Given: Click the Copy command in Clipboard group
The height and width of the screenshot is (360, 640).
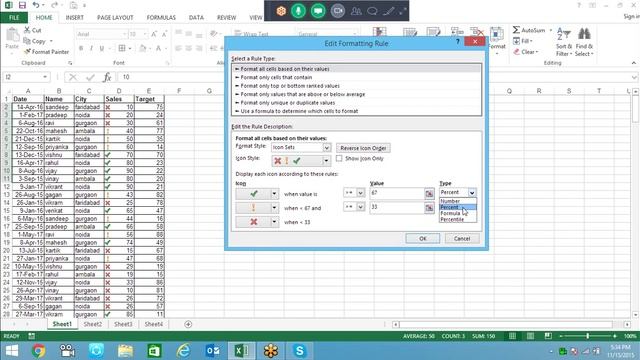Looking at the screenshot, I should 35,41.
